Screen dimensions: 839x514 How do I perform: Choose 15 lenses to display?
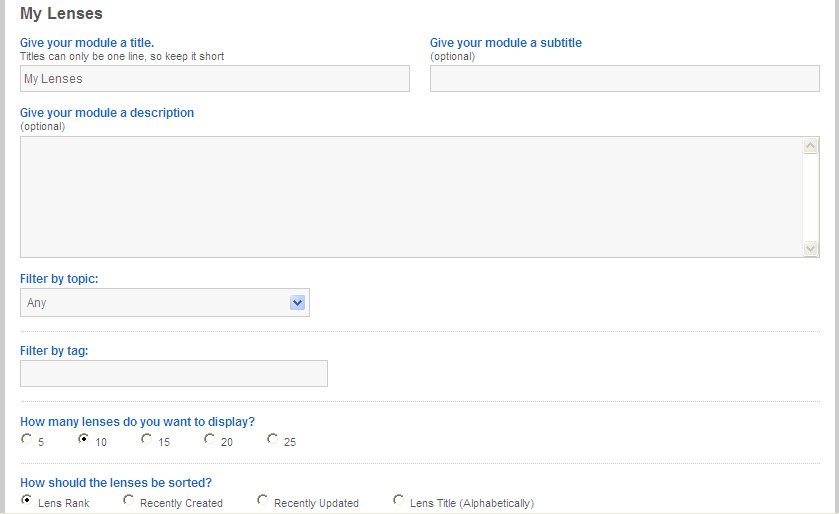point(146,439)
